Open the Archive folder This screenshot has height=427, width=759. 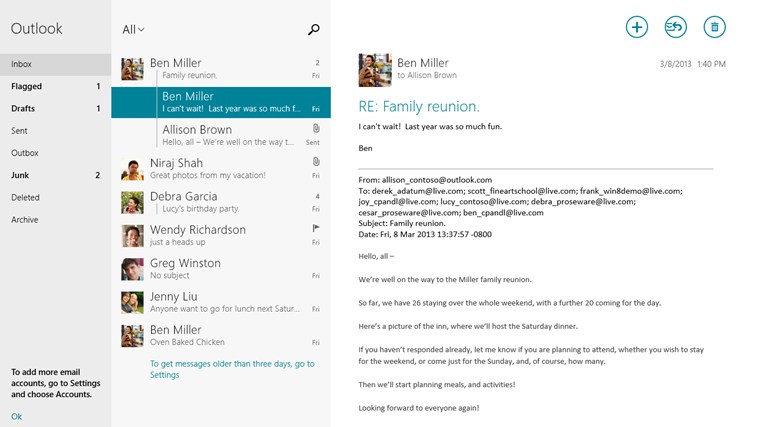[56, 220]
